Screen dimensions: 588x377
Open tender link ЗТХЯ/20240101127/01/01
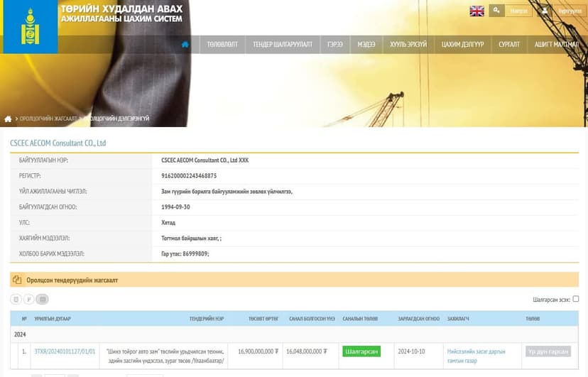tap(65, 351)
